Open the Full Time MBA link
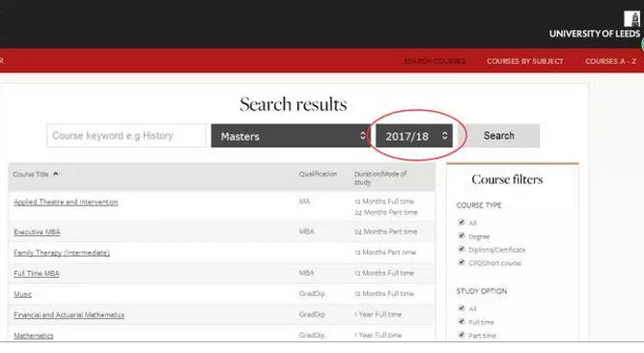Viewport: 644px width, 353px height. pyautogui.click(x=37, y=273)
